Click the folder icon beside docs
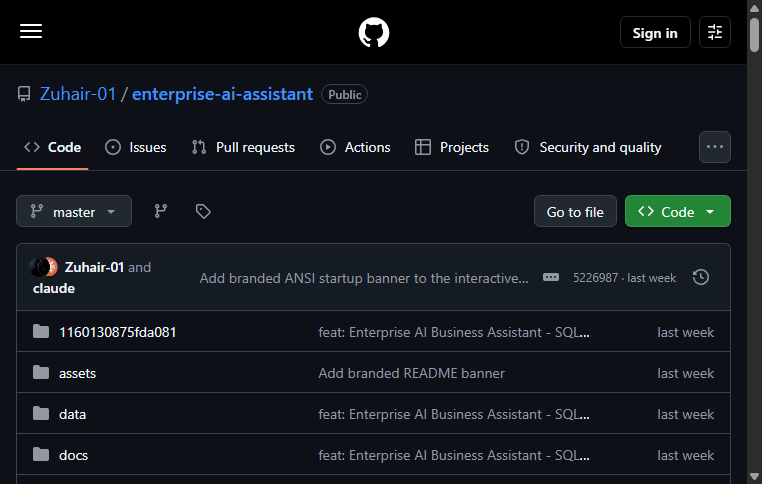Screen dimensions: 762x484 point(41,454)
